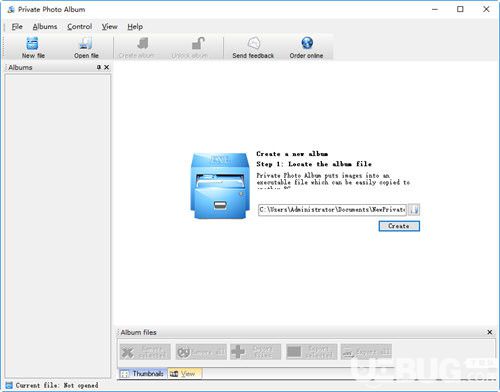This screenshot has height=392, width=500.
Task: Open the File menu
Action: (17, 27)
